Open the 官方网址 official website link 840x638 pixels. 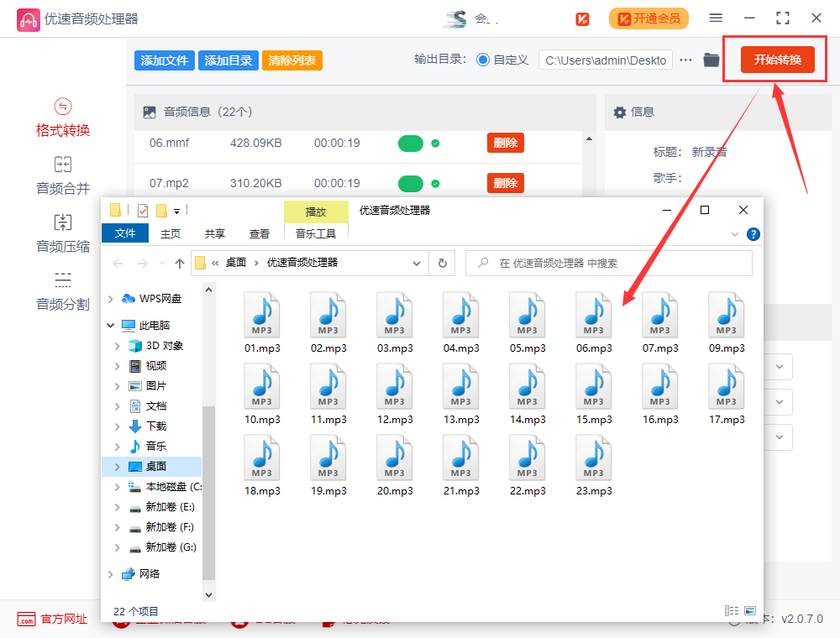(52, 620)
